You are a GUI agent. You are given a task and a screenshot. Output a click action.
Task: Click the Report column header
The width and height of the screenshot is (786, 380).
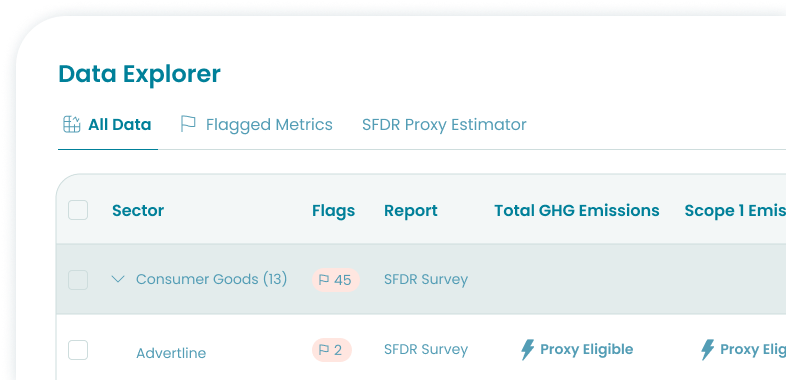[411, 211]
